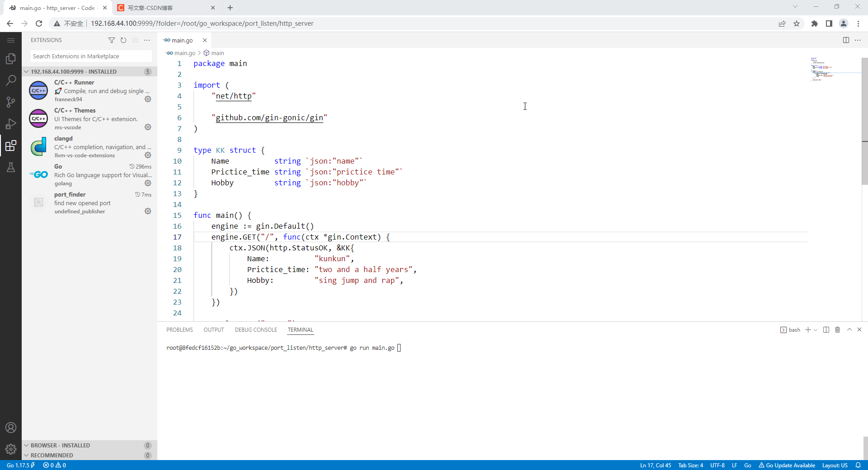Click Go Update Available status item

(x=787, y=465)
